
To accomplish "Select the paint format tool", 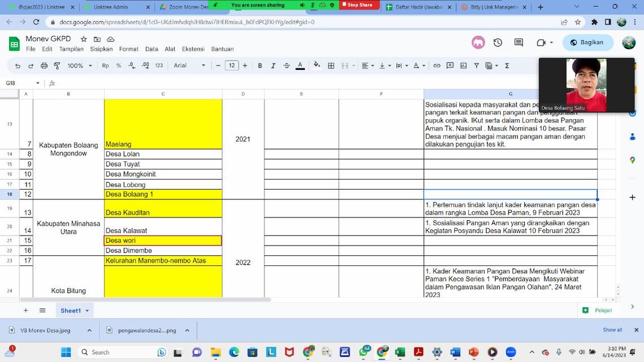I will click(57, 66).
